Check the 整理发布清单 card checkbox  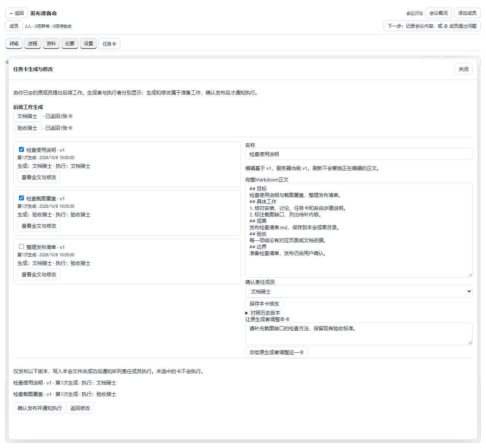pos(22,247)
